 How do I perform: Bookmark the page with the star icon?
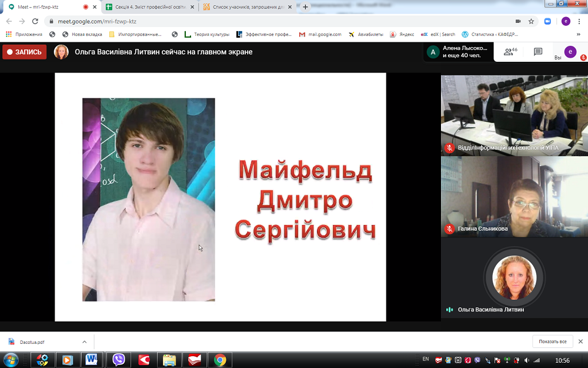pyautogui.click(x=530, y=20)
